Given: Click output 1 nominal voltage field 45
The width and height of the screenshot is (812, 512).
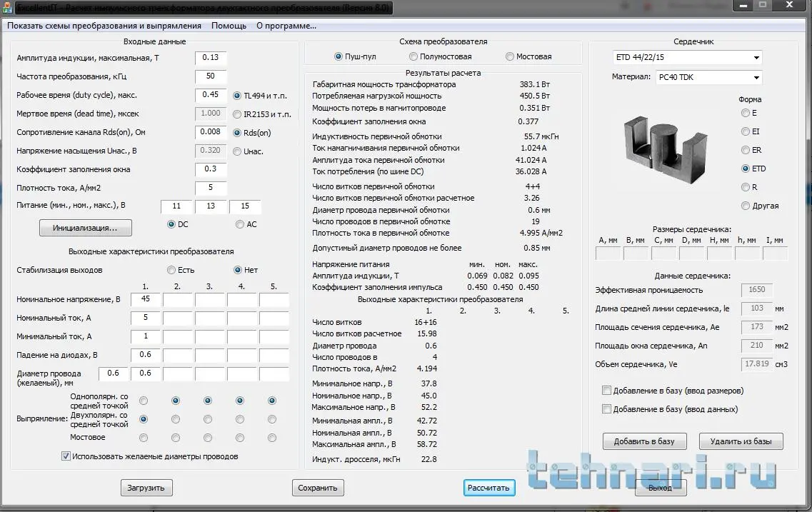Looking at the screenshot, I should [146, 299].
